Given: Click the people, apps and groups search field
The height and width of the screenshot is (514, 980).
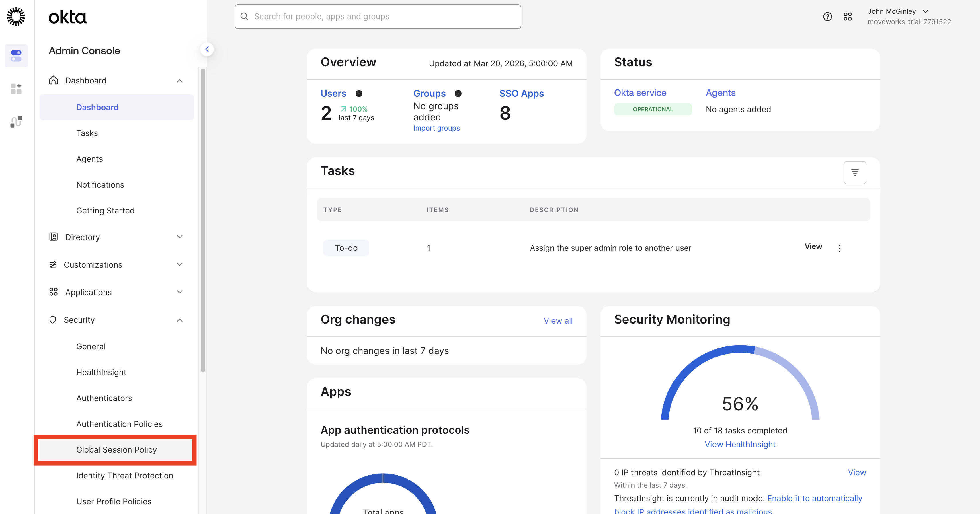Looking at the screenshot, I should click(377, 16).
